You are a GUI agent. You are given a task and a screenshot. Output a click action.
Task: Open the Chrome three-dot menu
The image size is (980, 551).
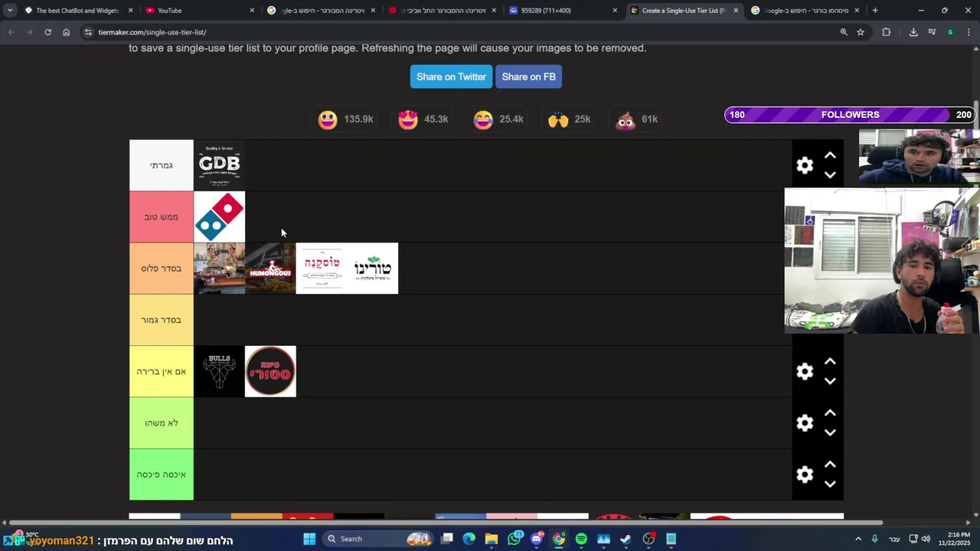pos(969,32)
